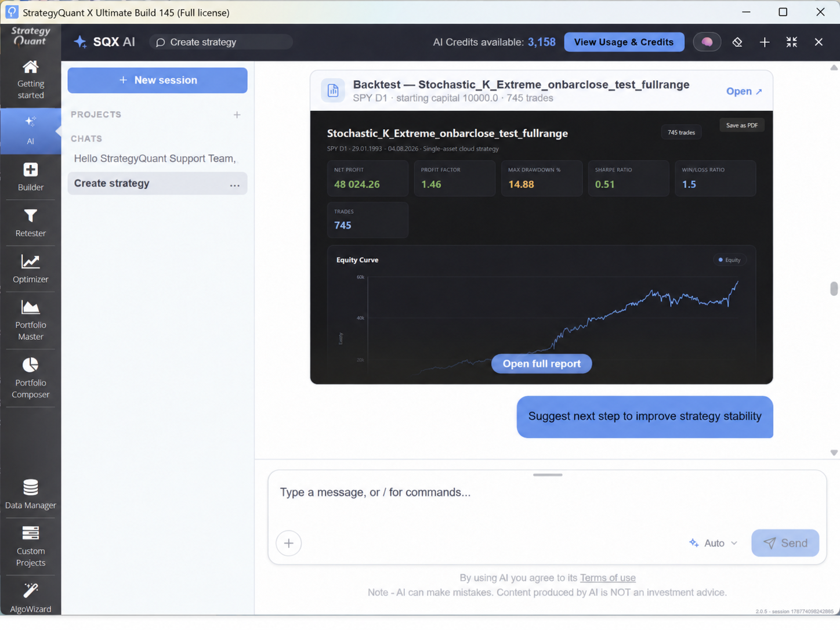Open the Terms of use link

[607, 578]
